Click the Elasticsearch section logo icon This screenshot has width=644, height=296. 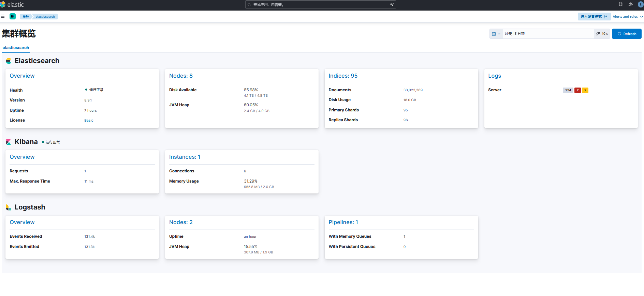(x=9, y=61)
